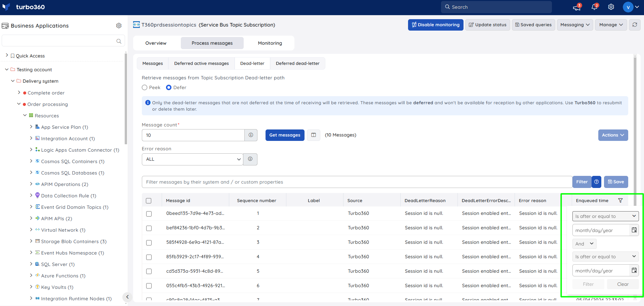Select the Peek radio button
This screenshot has height=306, width=644.
tap(145, 87)
